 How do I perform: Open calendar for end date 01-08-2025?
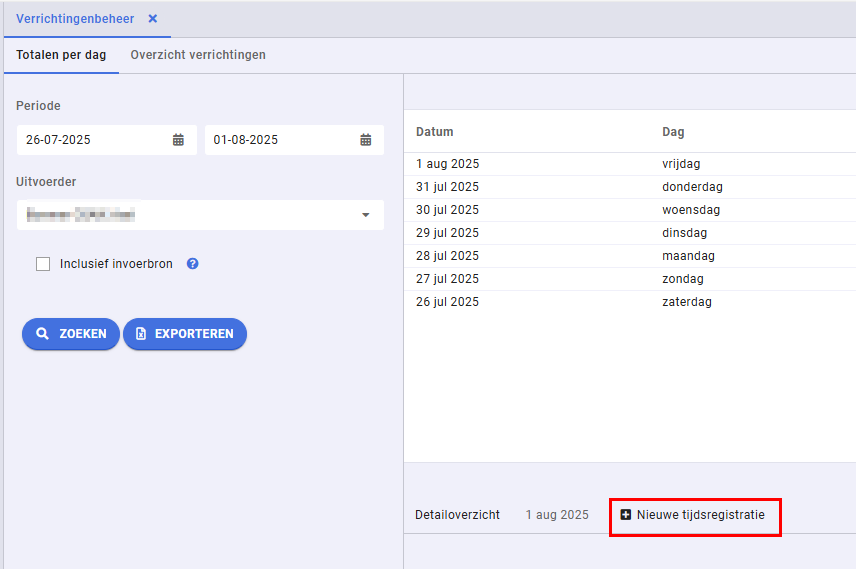point(366,140)
